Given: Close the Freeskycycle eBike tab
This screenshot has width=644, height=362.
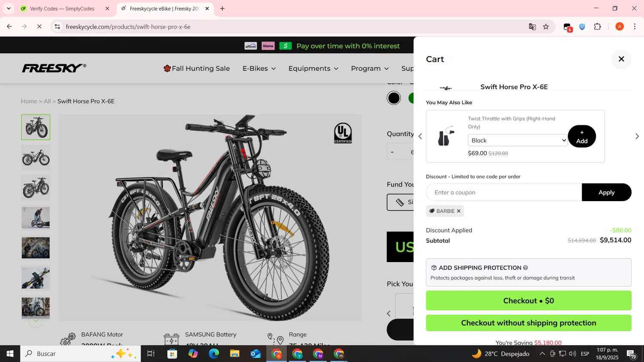Looking at the screenshot, I should (207, 9).
